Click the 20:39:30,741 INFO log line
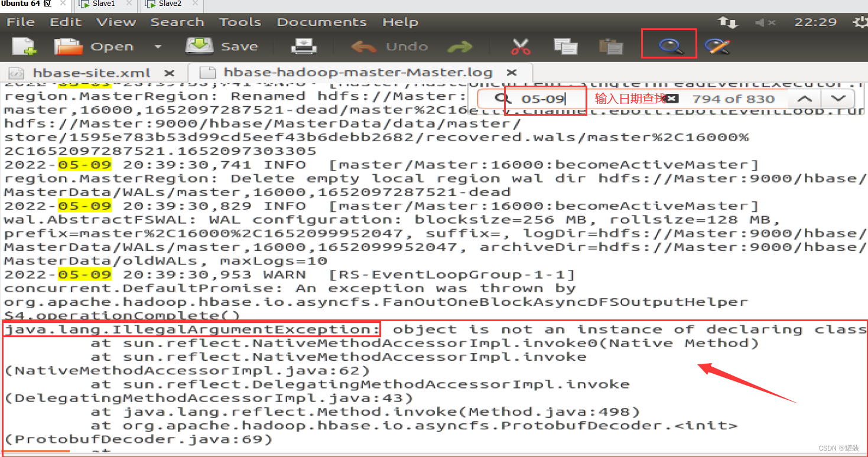This screenshot has height=457, width=868. [x=382, y=165]
